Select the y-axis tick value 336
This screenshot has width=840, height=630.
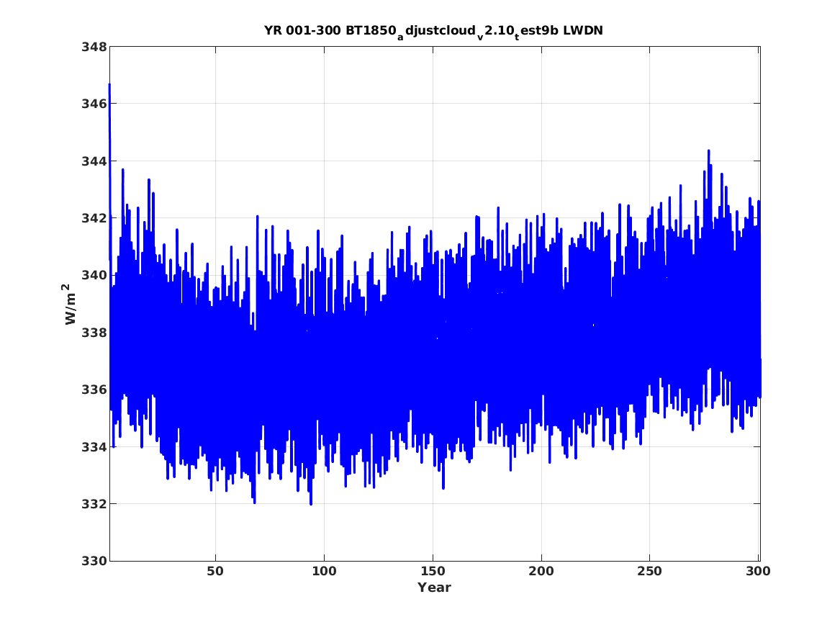94,390
